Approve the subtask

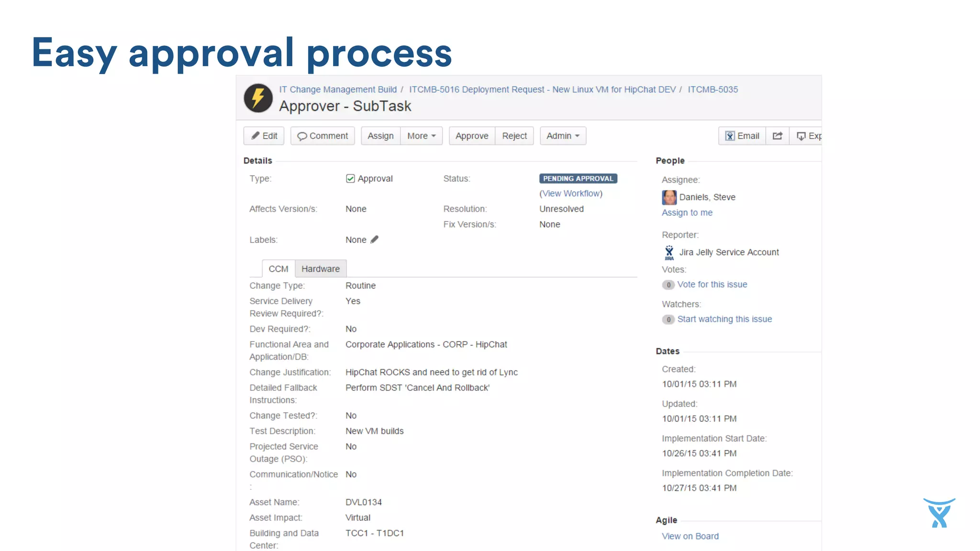click(x=472, y=136)
